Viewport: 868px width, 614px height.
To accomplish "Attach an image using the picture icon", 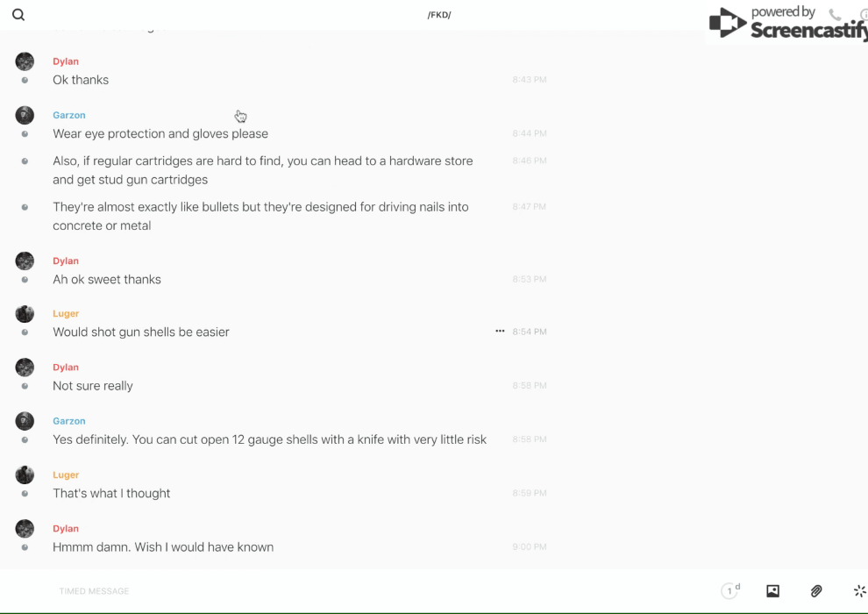I will click(x=772, y=591).
